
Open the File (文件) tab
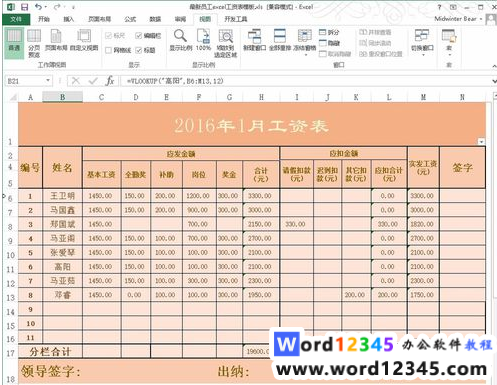pyautogui.click(x=16, y=19)
